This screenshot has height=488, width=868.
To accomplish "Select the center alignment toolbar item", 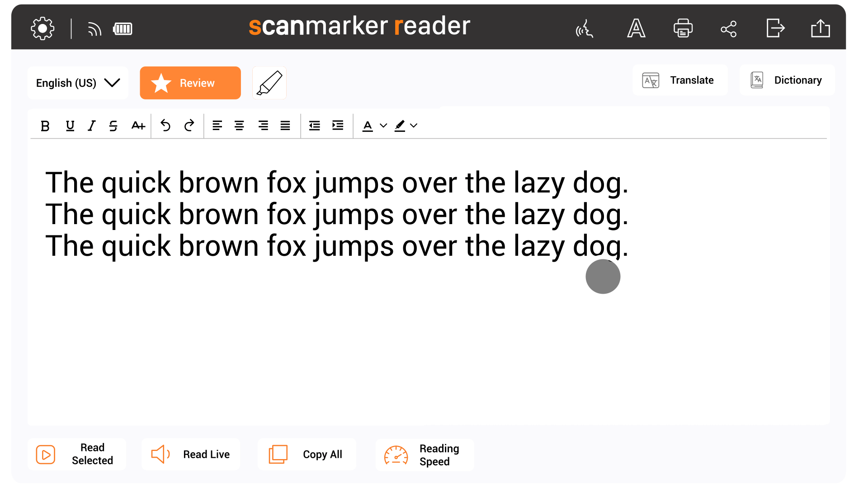I will [x=239, y=125].
